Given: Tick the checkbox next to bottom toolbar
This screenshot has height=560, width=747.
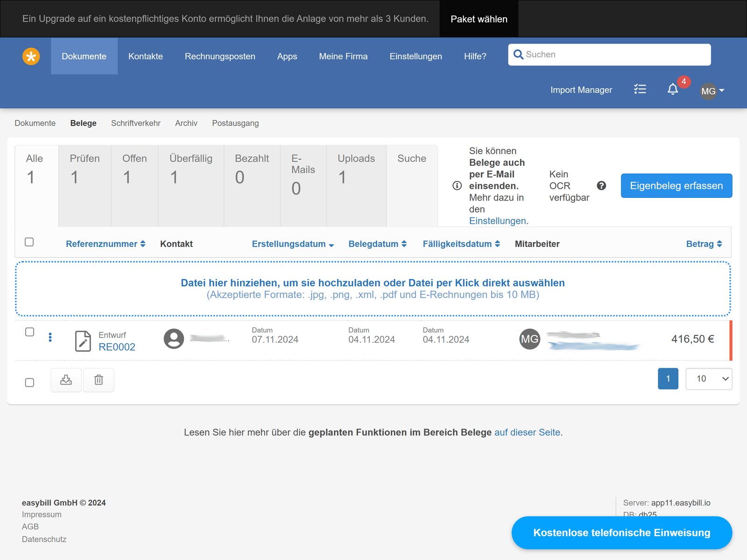Looking at the screenshot, I should tap(30, 382).
